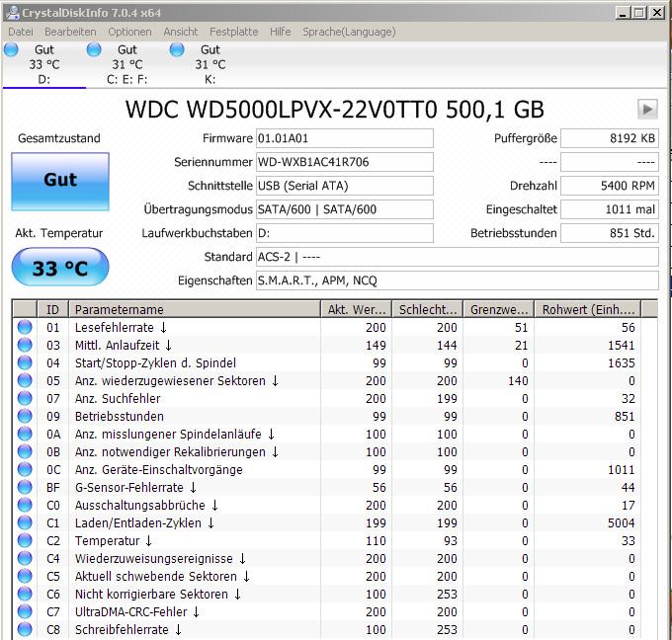Click raw value 1635 in table
The image size is (672, 640).
621,362
